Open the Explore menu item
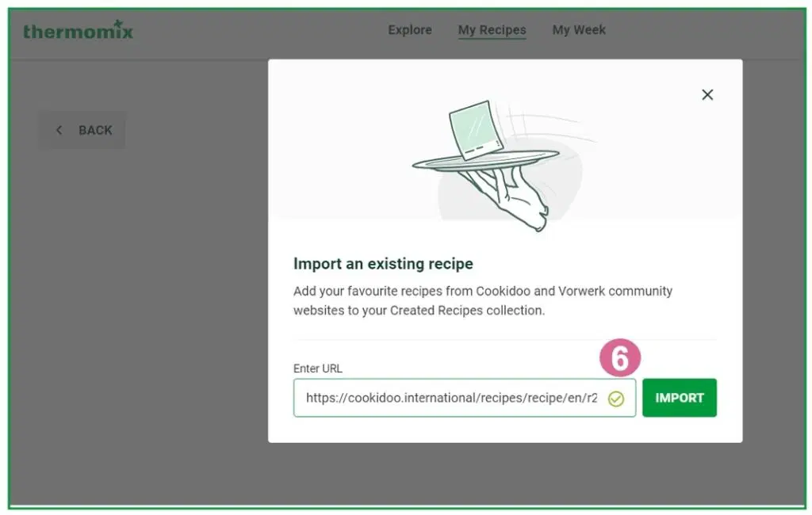 pos(410,30)
